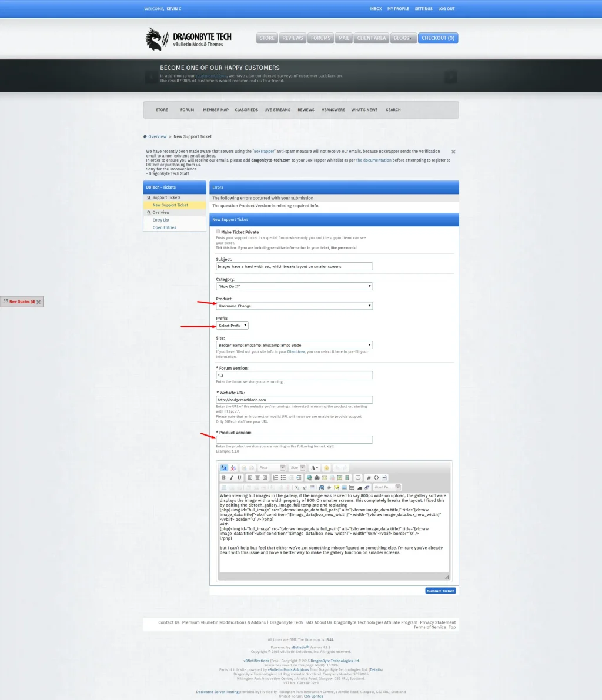Open WHAT'S NEW? in the navbar

pos(364,110)
